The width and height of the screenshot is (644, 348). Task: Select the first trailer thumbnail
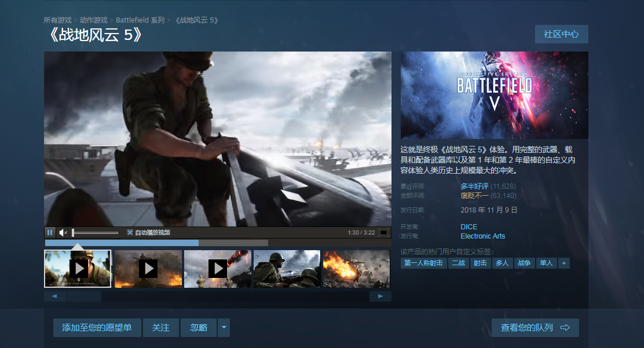point(78,269)
